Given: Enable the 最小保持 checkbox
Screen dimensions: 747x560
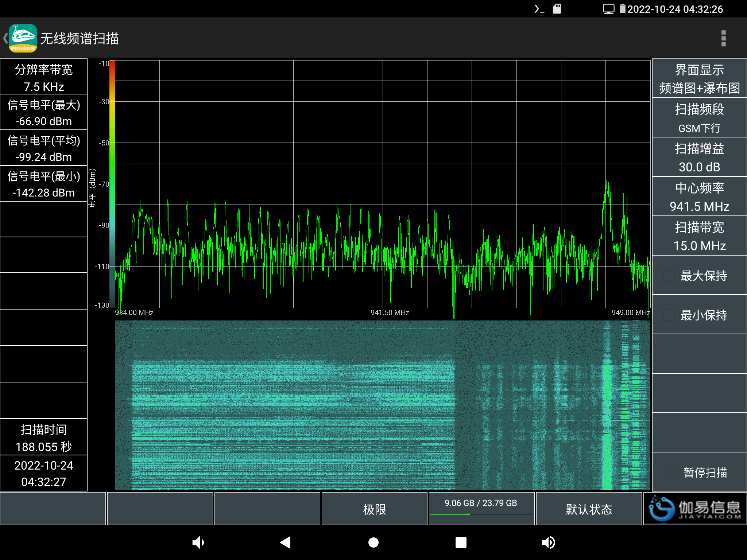Looking at the screenshot, I should coord(669,315).
